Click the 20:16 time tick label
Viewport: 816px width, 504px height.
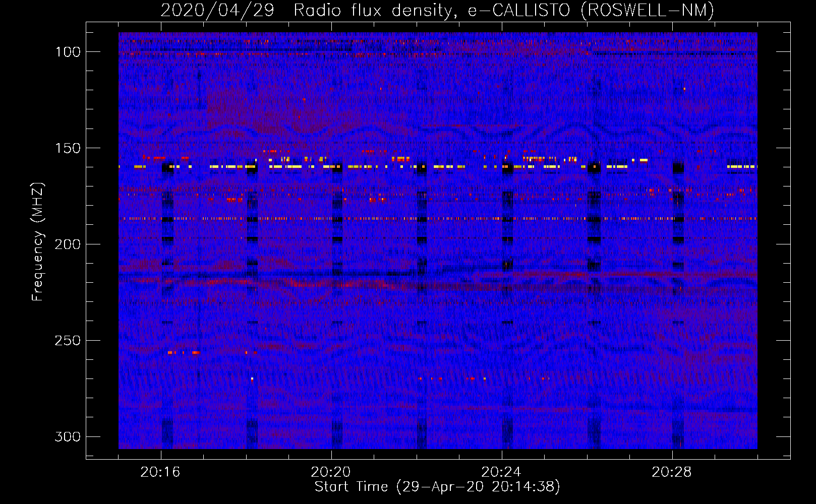coord(160,472)
